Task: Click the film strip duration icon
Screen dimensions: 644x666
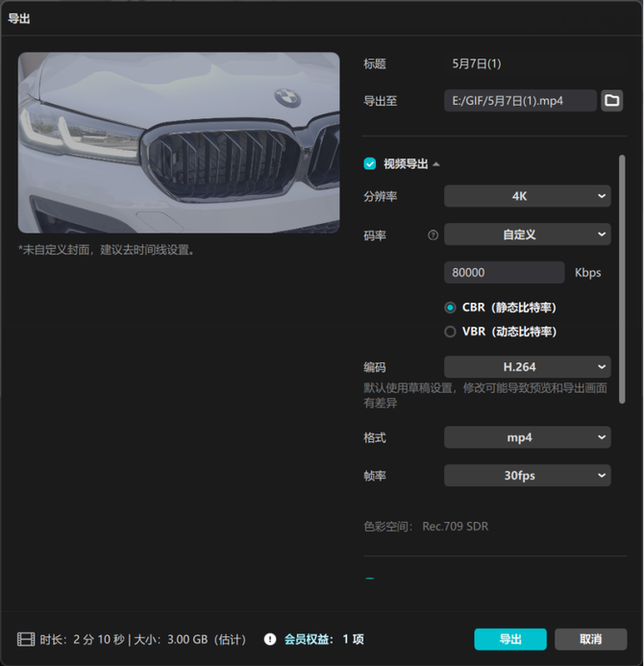Action: (x=26, y=639)
